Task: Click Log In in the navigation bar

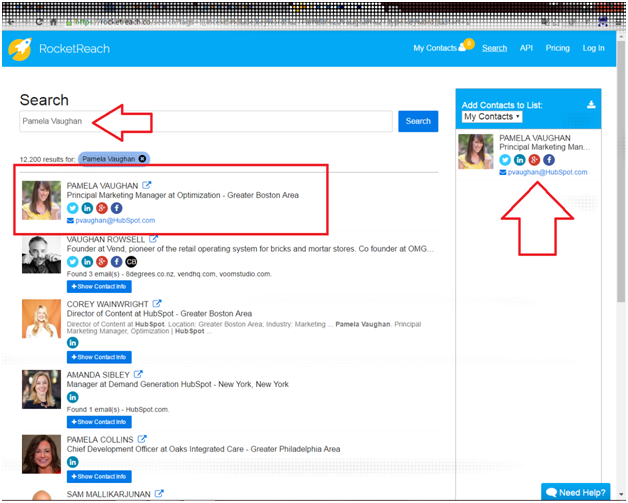Action: pyautogui.click(x=594, y=48)
